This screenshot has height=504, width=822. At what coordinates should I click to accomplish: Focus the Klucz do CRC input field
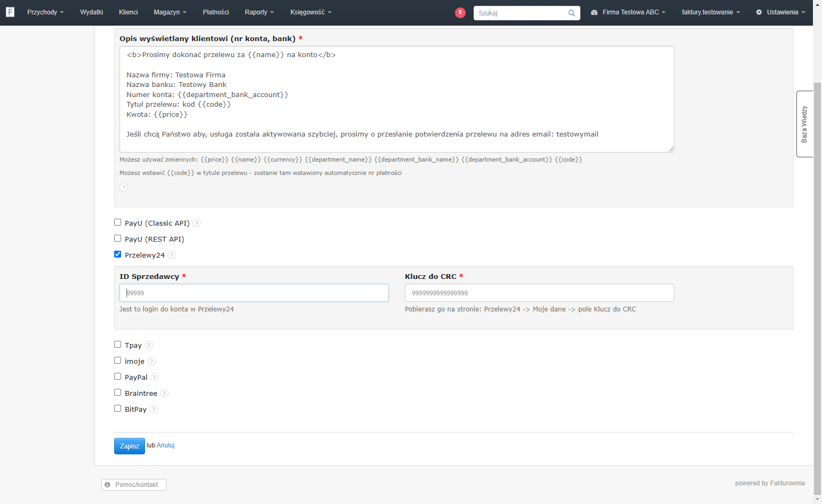tap(539, 293)
